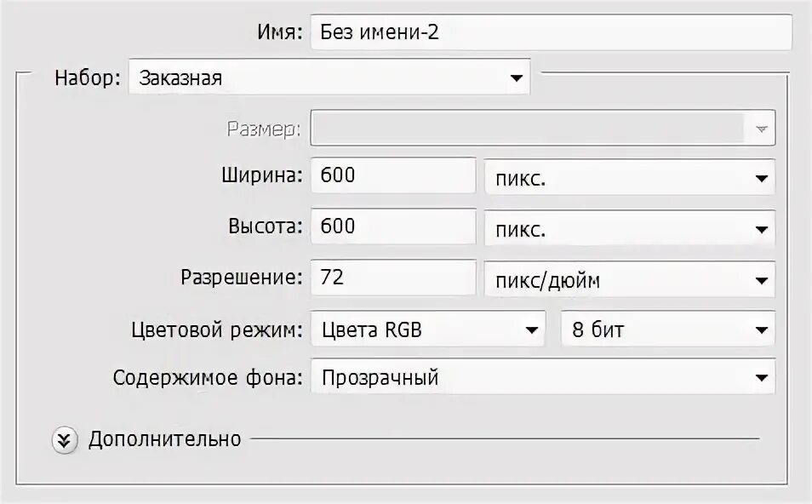Open the Содержимое фона dropdown showing Прозрачный
The image size is (812, 504).
pyautogui.click(x=545, y=377)
